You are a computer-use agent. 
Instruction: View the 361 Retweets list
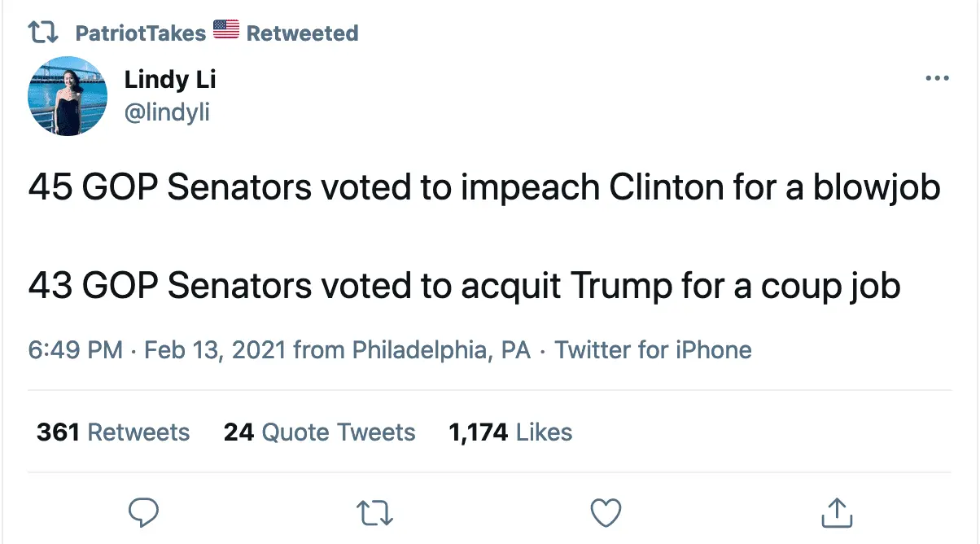click(113, 432)
